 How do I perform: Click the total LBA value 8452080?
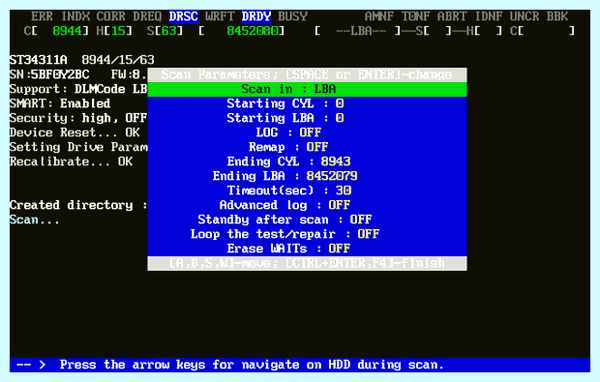tap(253, 31)
